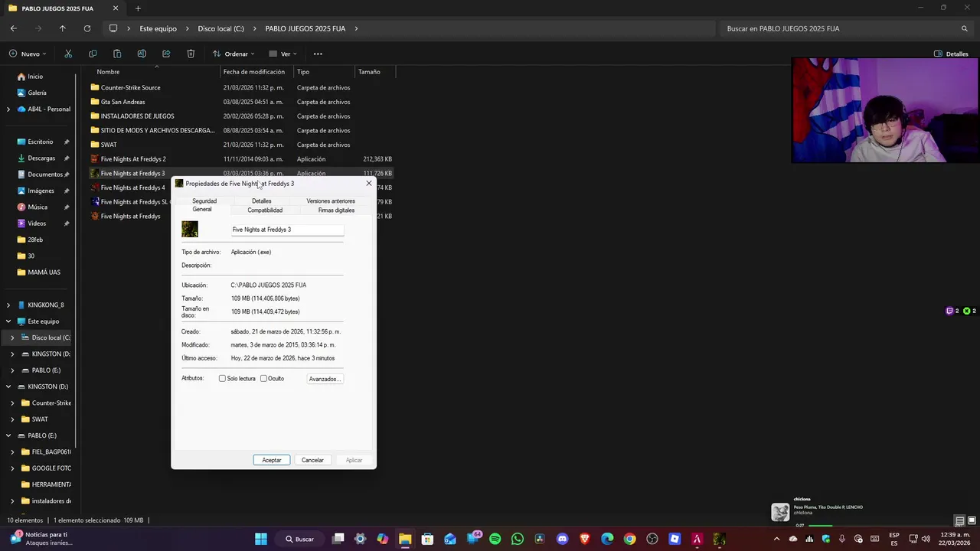The image size is (980, 551).
Task: Refresh the current folder view
Action: point(87,28)
